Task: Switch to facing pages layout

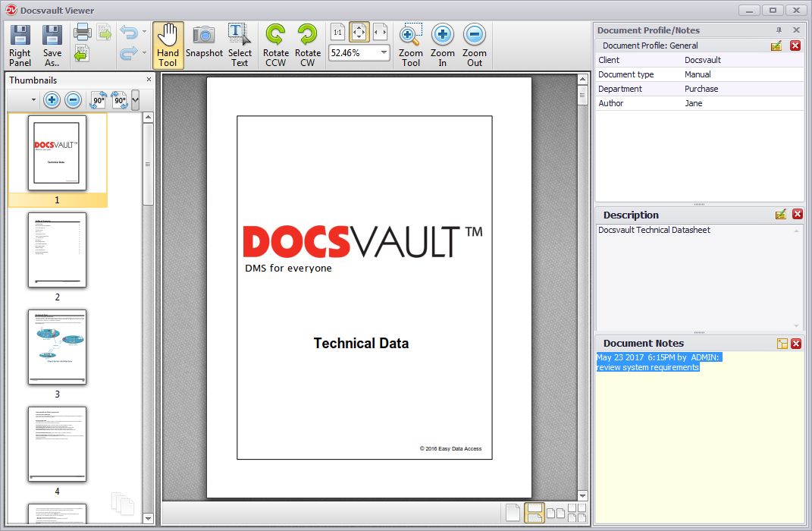Action: click(556, 513)
